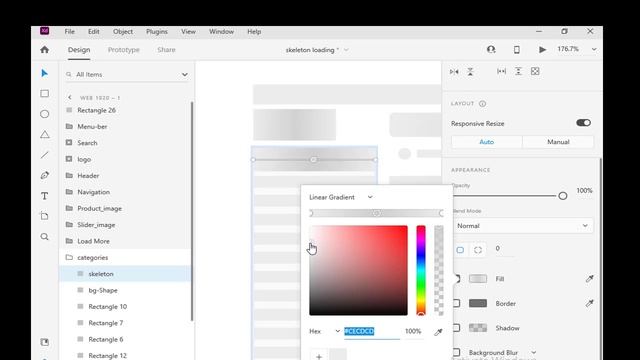The height and width of the screenshot is (360, 640).
Task: Click the Hex color value field
Action: pyautogui.click(x=371, y=331)
